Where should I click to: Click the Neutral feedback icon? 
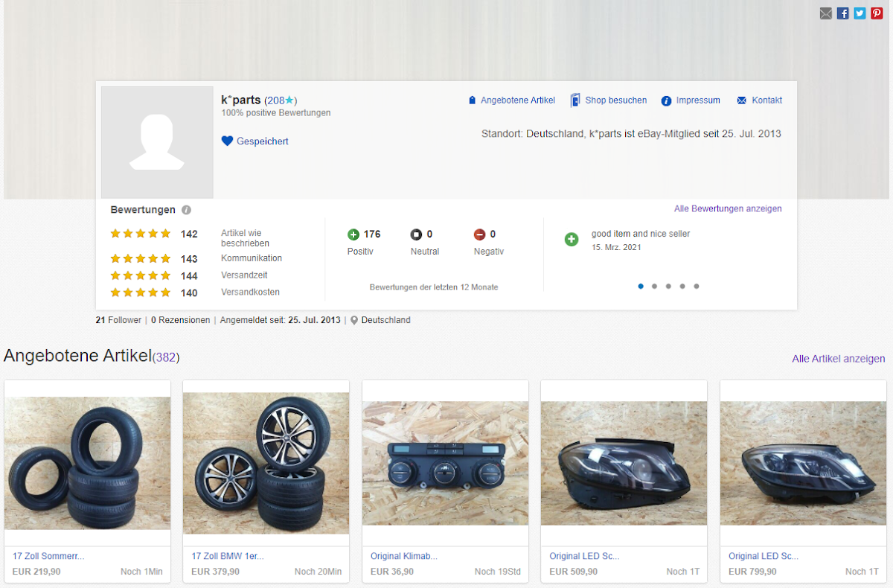416,234
